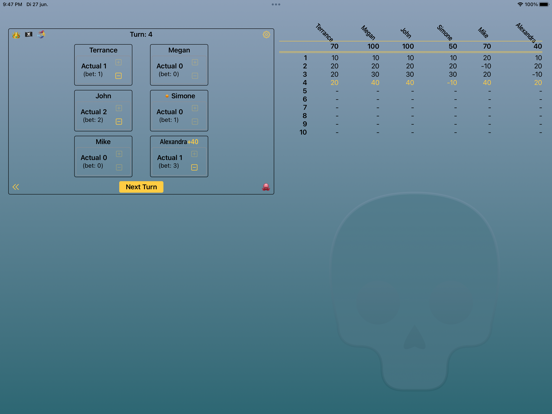Screen dimensions: 552x414
Task: Increase Simone's actual tricks with plus
Action: pyautogui.click(x=195, y=108)
